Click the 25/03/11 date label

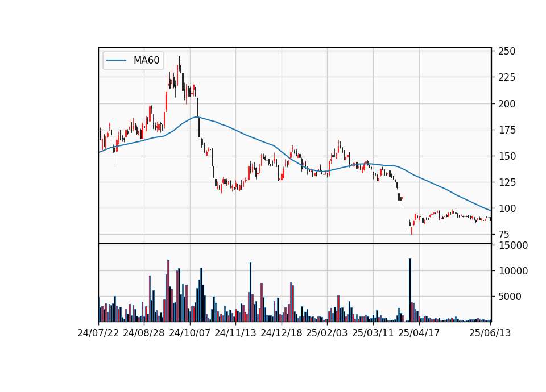tap(373, 333)
